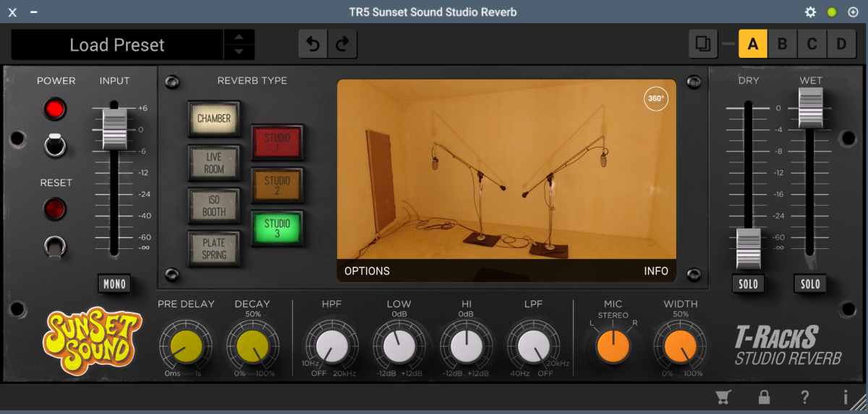Click the INPUT fader handle
The height and width of the screenshot is (414, 868).
click(114, 130)
